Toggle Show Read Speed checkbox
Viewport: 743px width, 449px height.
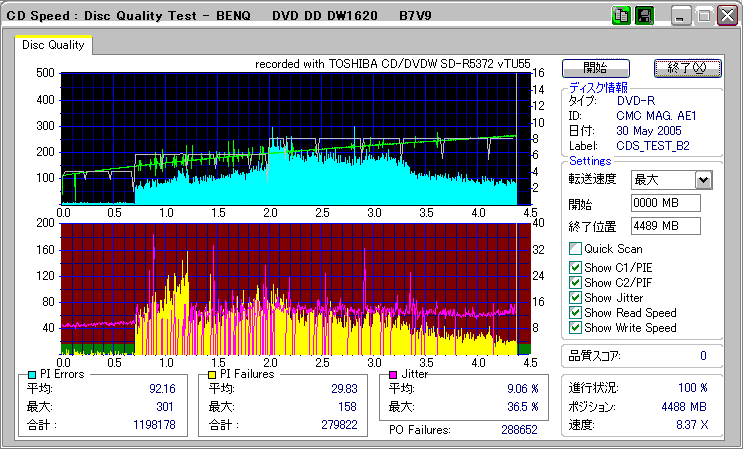575,313
